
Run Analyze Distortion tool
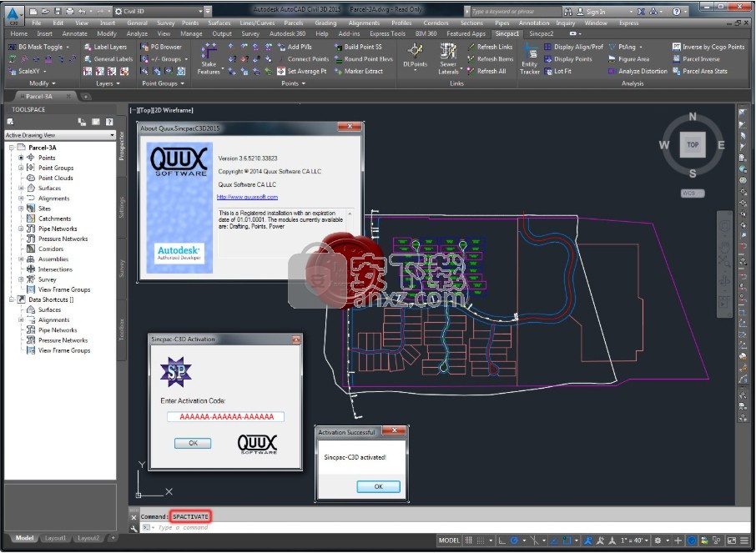click(x=638, y=71)
